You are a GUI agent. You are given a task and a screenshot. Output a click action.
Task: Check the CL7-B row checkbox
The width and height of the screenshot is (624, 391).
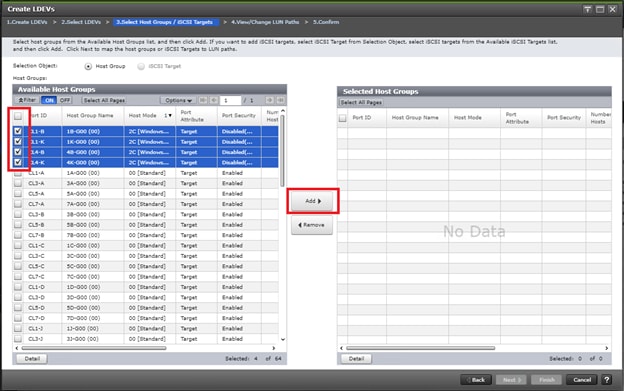[18, 235]
